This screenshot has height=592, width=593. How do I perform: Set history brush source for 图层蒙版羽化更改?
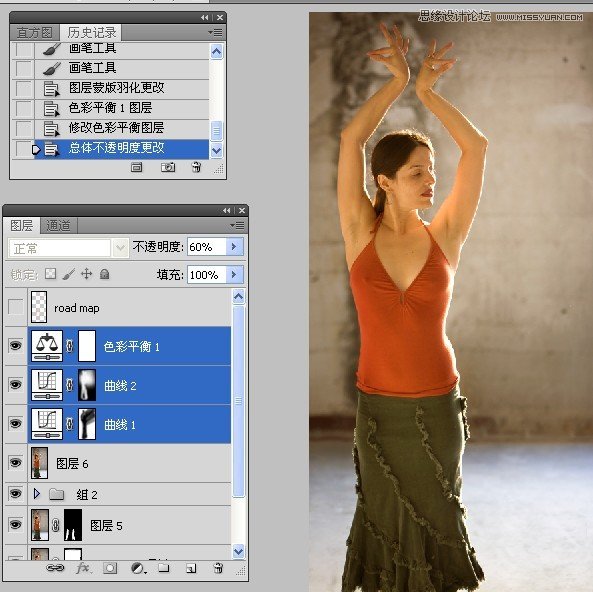pyautogui.click(x=23, y=88)
